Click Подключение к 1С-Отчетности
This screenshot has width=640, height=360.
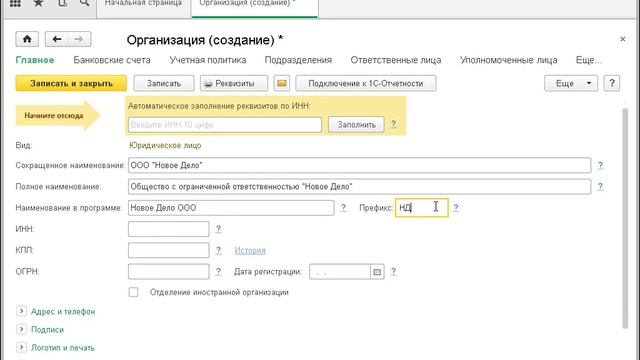click(x=366, y=83)
